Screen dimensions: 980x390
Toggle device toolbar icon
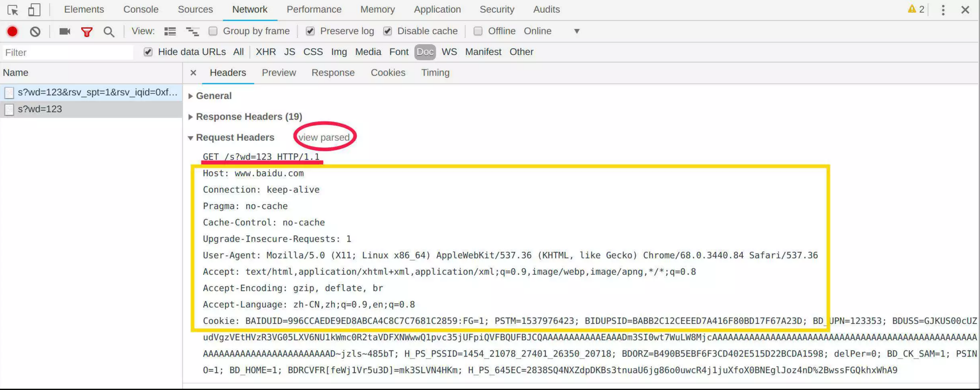34,10
